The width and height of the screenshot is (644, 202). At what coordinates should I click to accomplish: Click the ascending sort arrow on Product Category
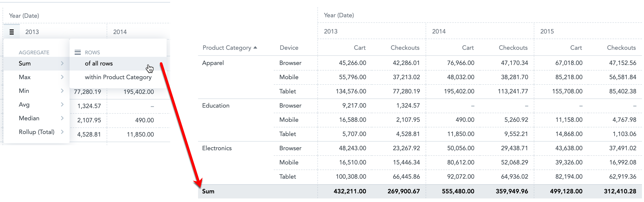(255, 47)
